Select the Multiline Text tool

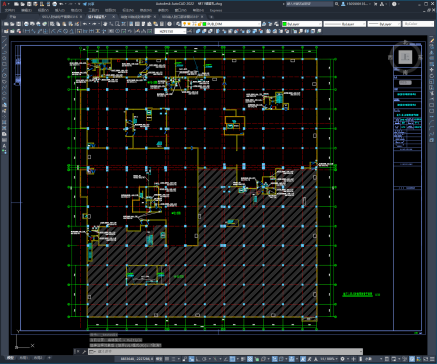[x=4, y=145]
